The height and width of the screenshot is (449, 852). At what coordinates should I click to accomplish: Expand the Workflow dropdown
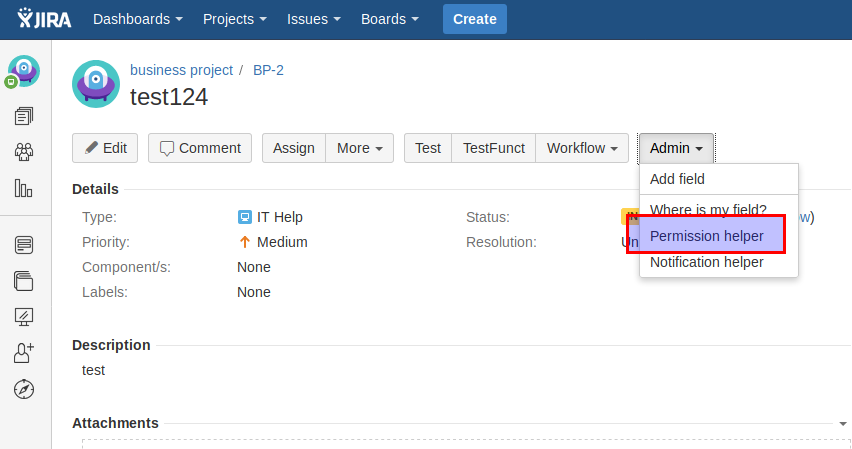582,148
